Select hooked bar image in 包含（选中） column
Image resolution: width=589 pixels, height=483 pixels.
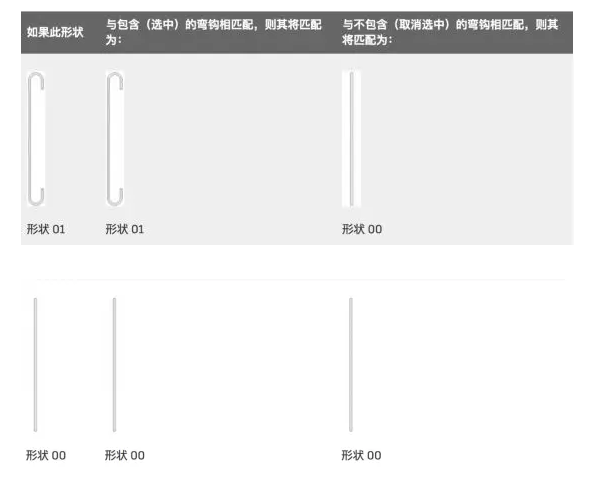click(115, 139)
